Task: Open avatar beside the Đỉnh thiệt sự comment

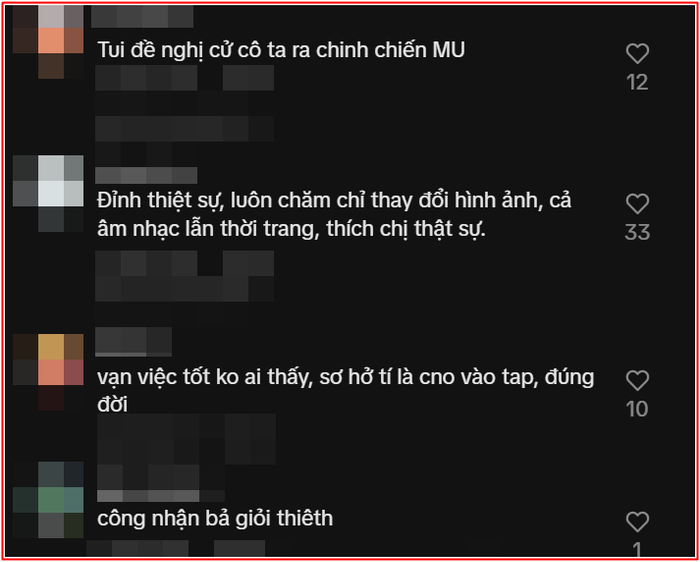Action: click(x=48, y=193)
